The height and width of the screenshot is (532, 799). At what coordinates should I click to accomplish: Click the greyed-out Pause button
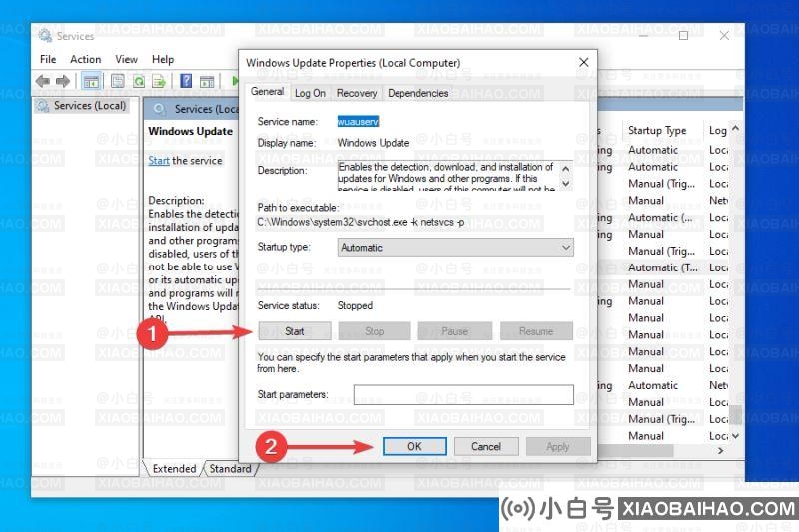click(454, 331)
